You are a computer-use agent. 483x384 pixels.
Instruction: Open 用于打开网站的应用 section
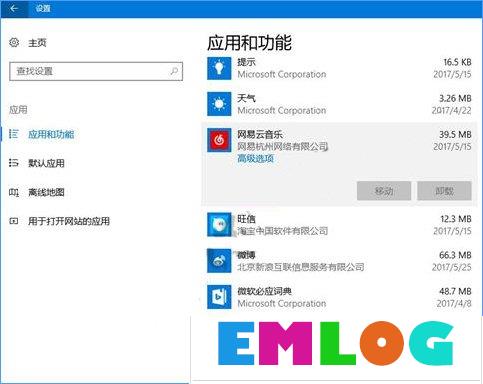click(x=69, y=221)
